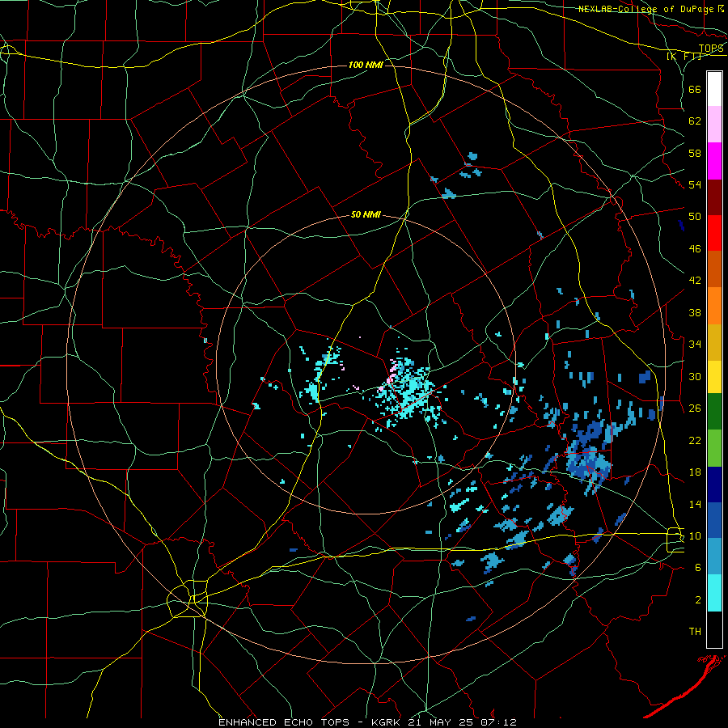
Task: Click the "46" legend value
Action: click(695, 249)
